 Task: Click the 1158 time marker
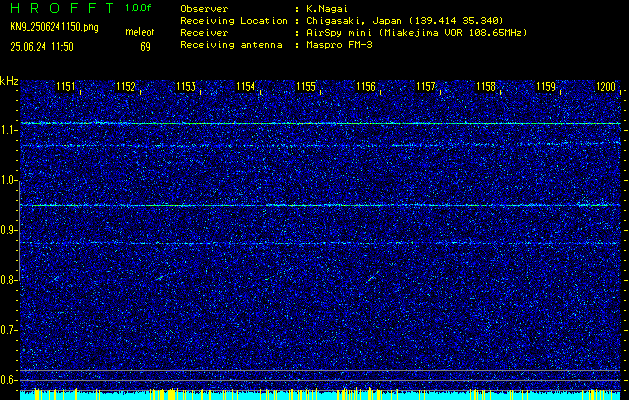pos(486,86)
